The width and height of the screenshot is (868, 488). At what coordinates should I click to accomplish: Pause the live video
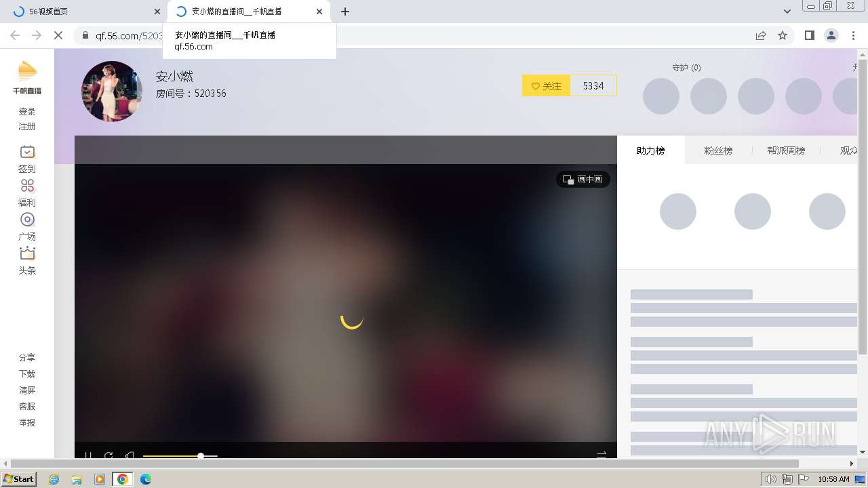click(x=88, y=455)
